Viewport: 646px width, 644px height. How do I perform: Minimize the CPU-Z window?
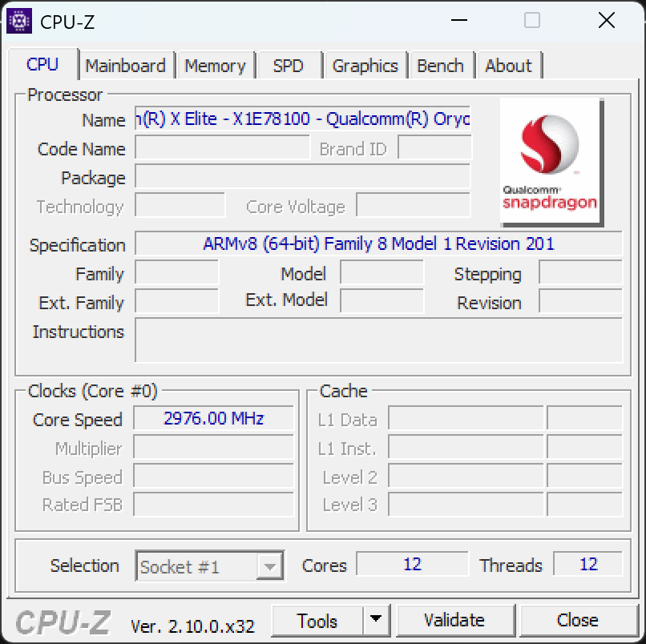[459, 20]
